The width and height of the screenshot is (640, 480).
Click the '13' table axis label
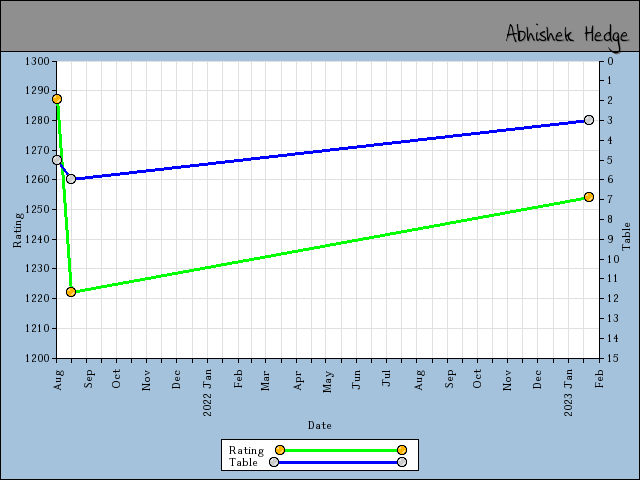613,318
